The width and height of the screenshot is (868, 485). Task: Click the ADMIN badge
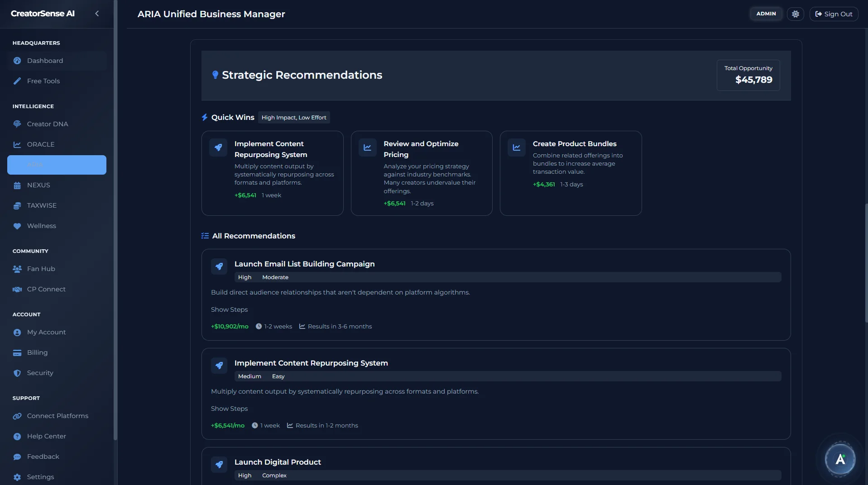click(x=766, y=14)
